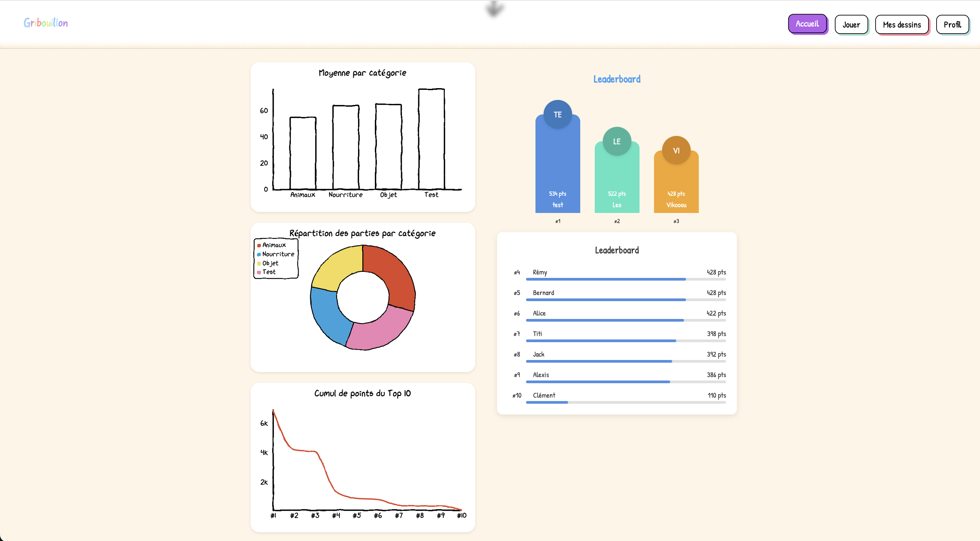Viewport: 980px width, 541px height.
Task: Go to the Jouer page
Action: [x=851, y=25]
